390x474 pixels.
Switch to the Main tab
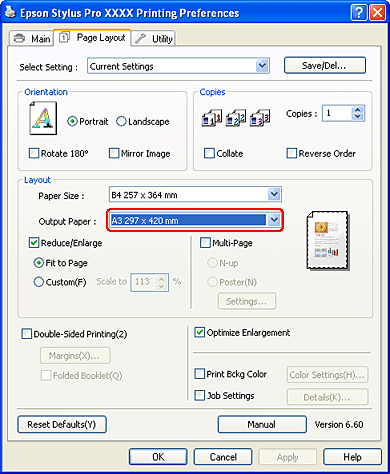[31, 39]
